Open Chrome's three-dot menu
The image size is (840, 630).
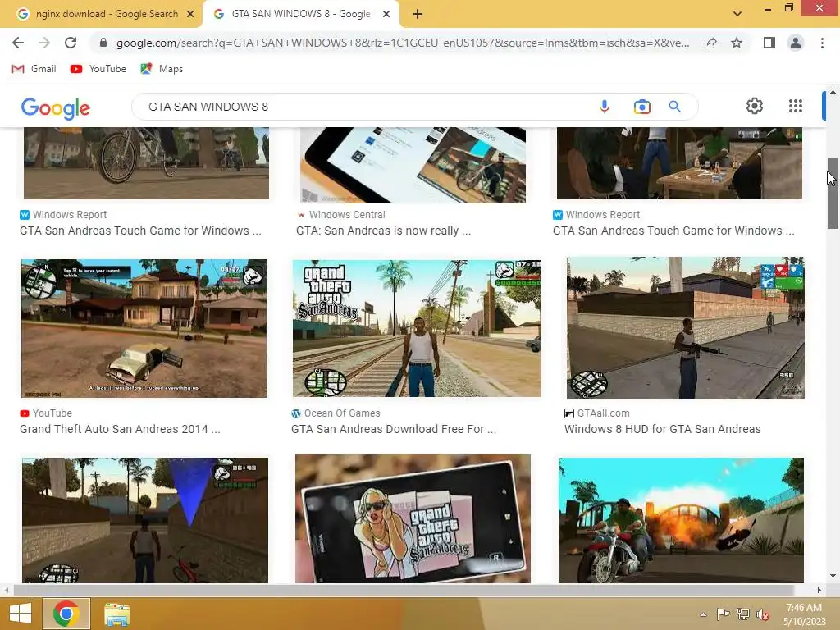pos(822,43)
